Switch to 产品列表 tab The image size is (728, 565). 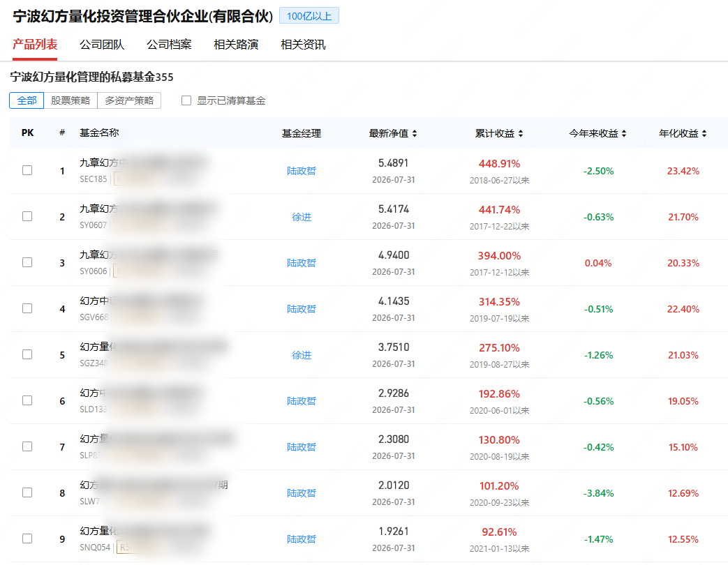35,45
